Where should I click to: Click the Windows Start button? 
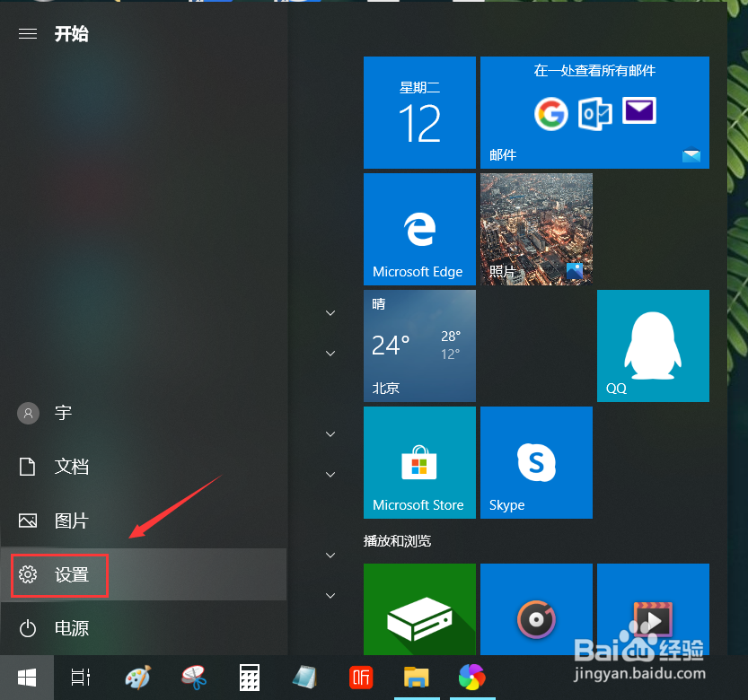26,678
